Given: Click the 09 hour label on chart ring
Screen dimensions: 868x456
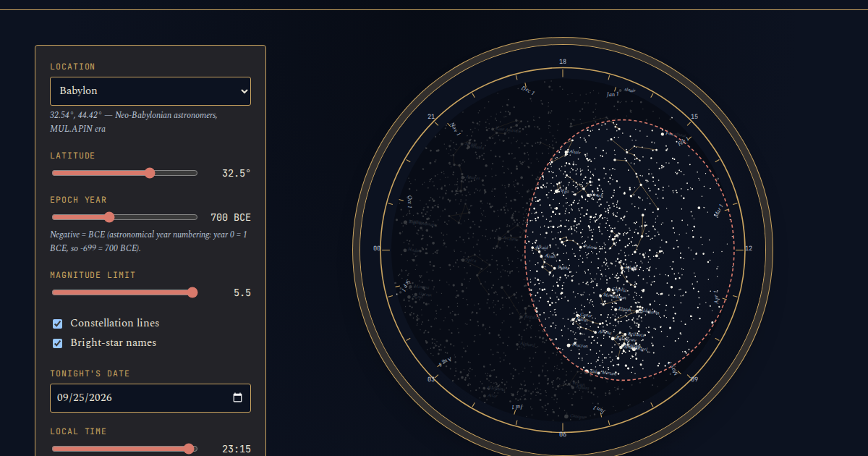Looking at the screenshot, I should tap(694, 379).
